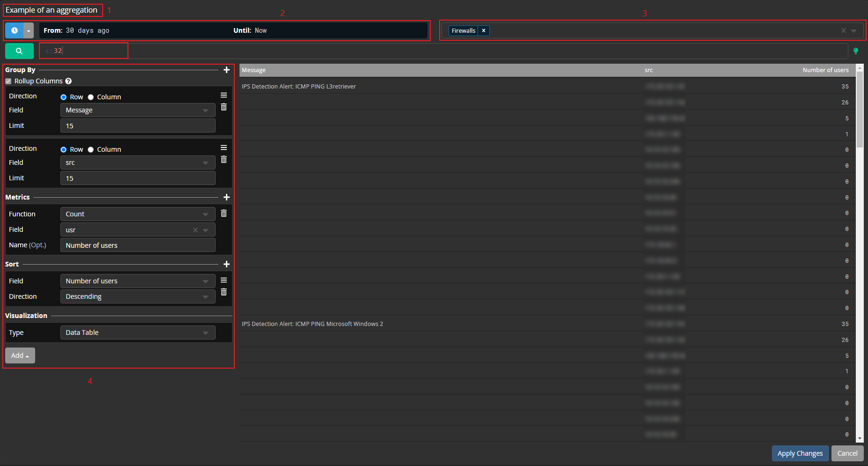This screenshot has height=466, width=868.
Task: Add a new Group By with the plus icon
Action: [227, 70]
